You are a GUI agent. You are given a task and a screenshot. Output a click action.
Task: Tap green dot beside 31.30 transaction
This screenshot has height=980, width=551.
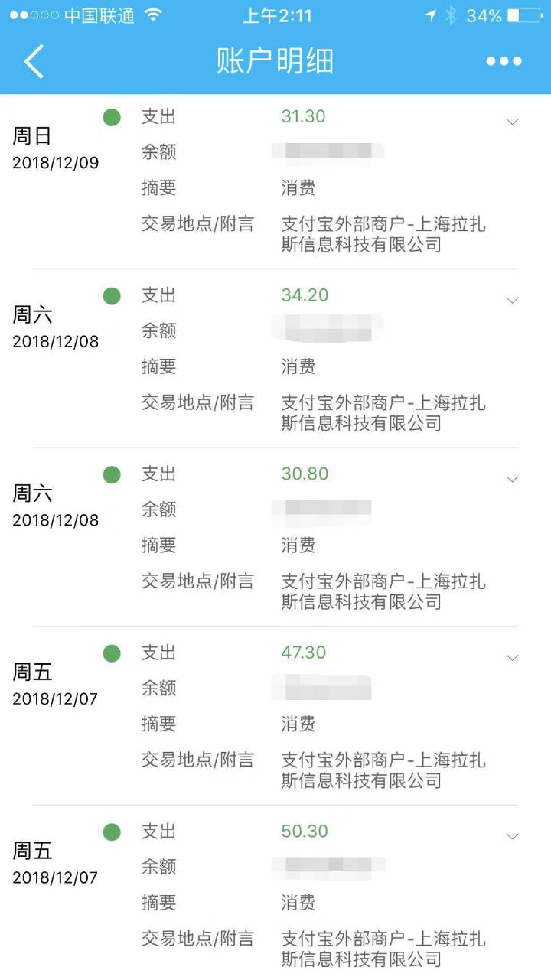tap(112, 117)
